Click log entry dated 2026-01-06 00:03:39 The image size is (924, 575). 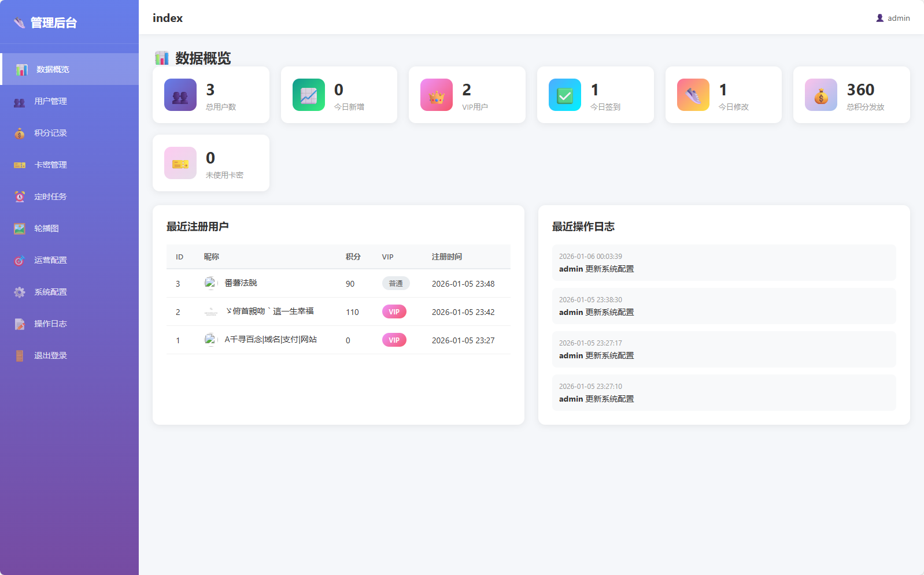(x=724, y=263)
